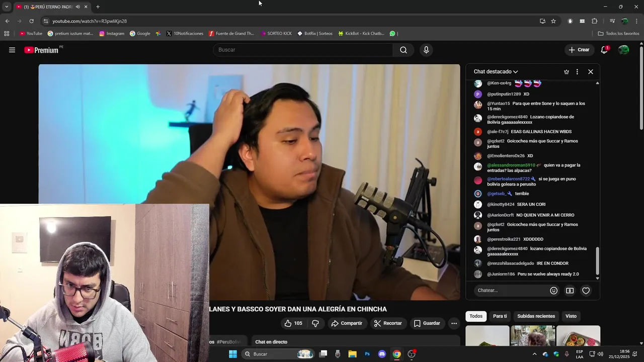Open Photoshop from taskbar

[x=367, y=354]
